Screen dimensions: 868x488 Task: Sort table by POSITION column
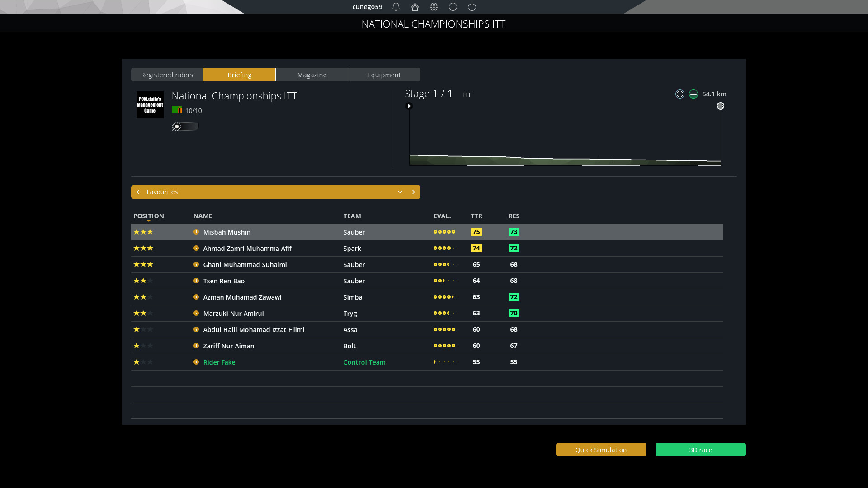[148, 216]
